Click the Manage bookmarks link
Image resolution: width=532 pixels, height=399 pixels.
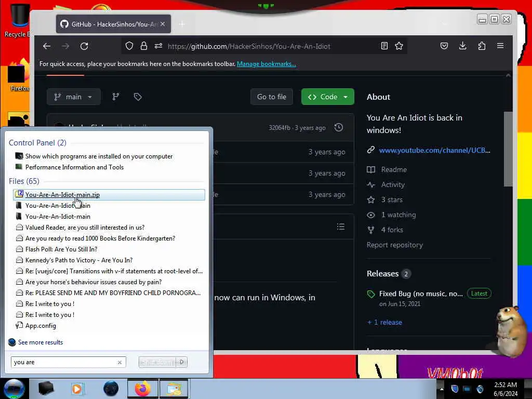coord(267,64)
